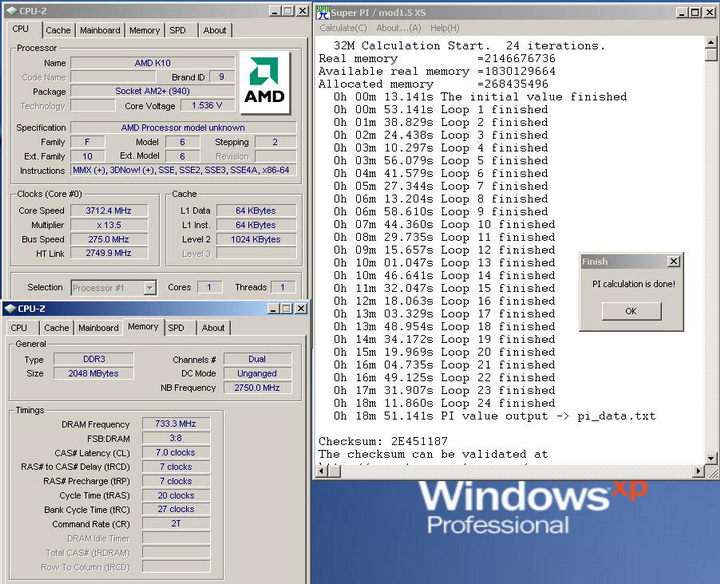This screenshot has width=720, height=584.
Task: Open Cache tab in lower CPU-Z window
Action: (56, 328)
